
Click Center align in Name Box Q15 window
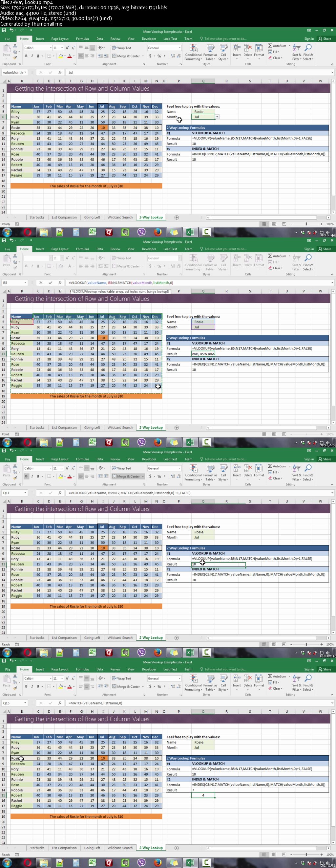(87, 686)
